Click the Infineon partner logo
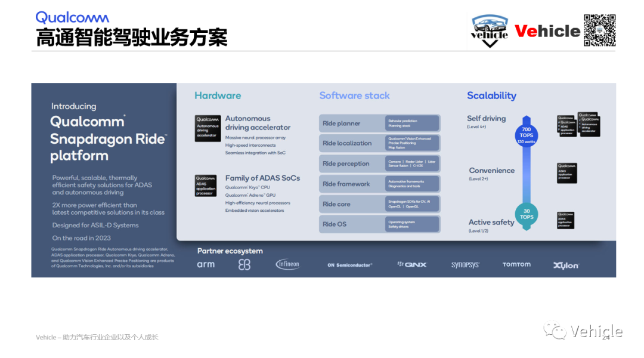The image size is (644, 358). [287, 264]
